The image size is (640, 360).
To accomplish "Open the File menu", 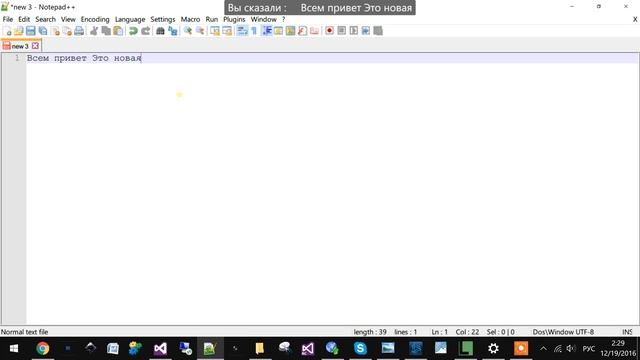I will 8,19.
